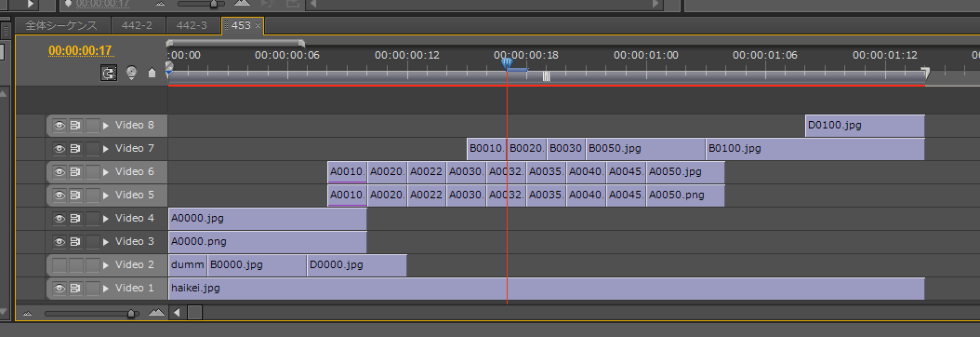Expand the Video 7 track triangle
This screenshot has height=337, width=980.
click(106, 149)
